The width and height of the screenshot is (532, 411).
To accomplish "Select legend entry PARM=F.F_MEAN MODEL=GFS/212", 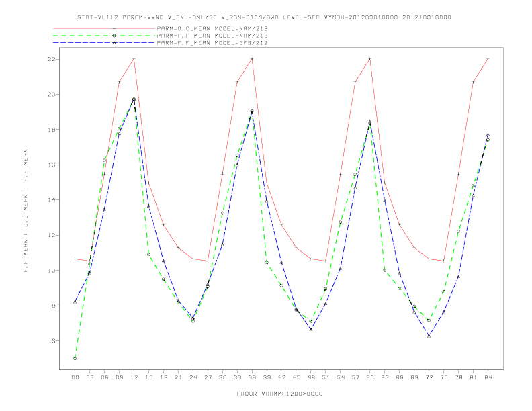I will pyautogui.click(x=212, y=43).
